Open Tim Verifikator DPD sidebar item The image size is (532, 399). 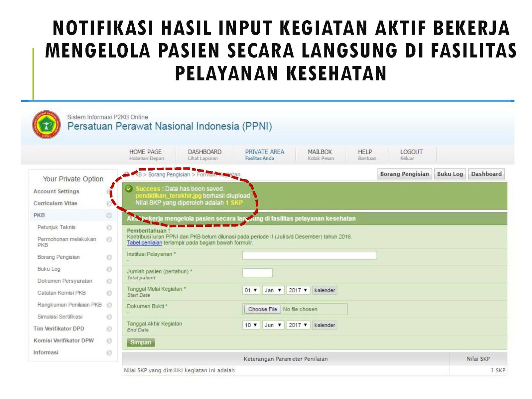59,329
